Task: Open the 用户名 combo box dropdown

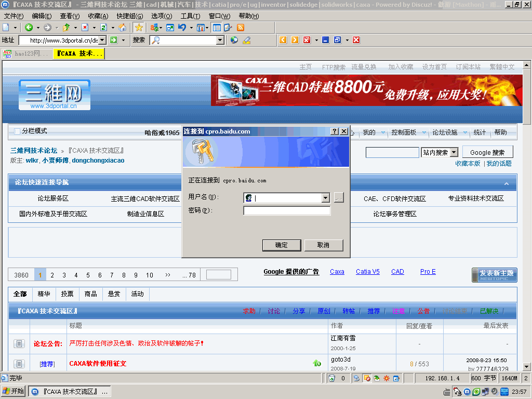Action: [325, 198]
